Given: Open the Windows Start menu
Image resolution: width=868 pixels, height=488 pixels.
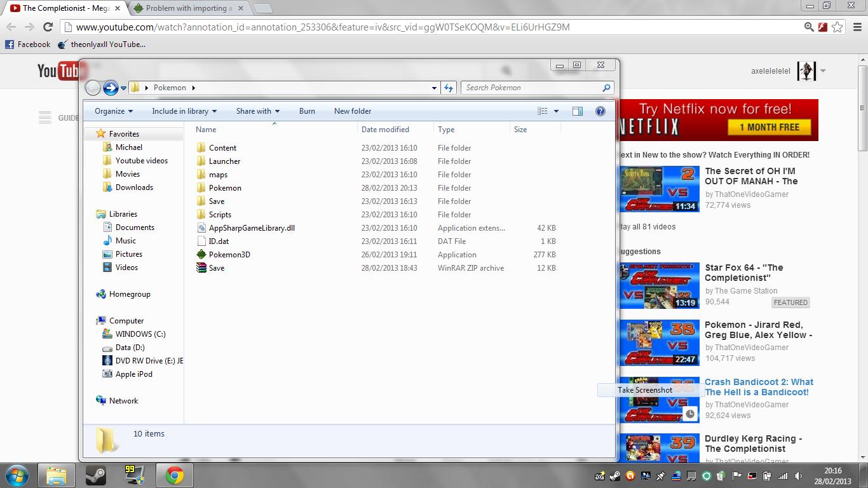Looking at the screenshot, I should tap(17, 475).
